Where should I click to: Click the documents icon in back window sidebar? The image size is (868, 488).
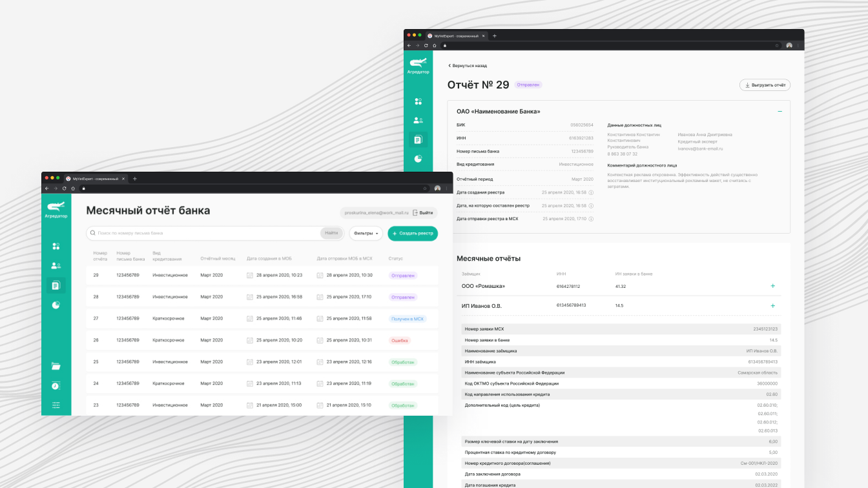(418, 139)
